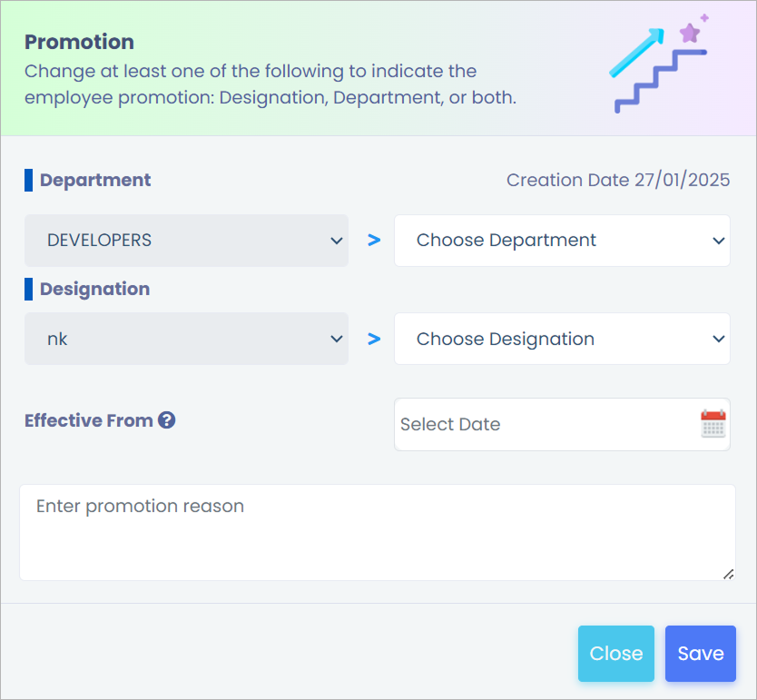Click the Promotion dialog title
This screenshot has width=757, height=700.
point(79,42)
